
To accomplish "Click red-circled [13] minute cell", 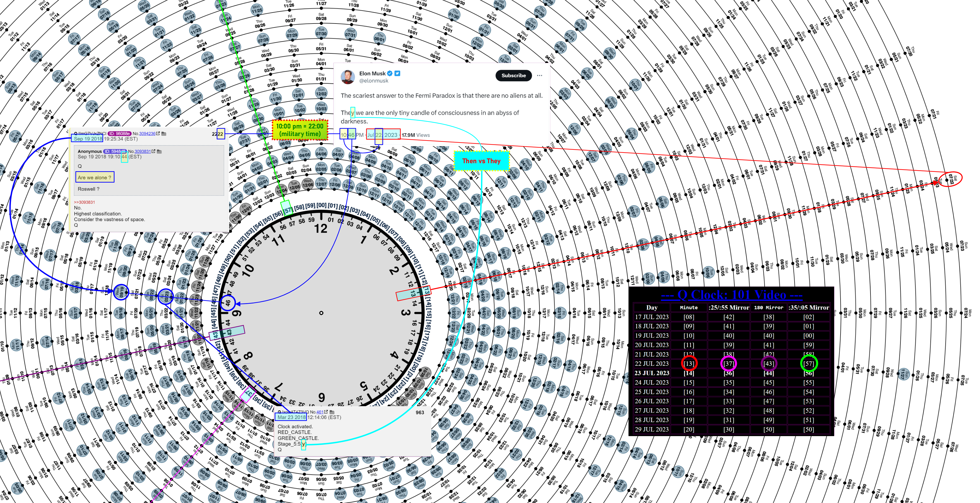I will (x=689, y=364).
